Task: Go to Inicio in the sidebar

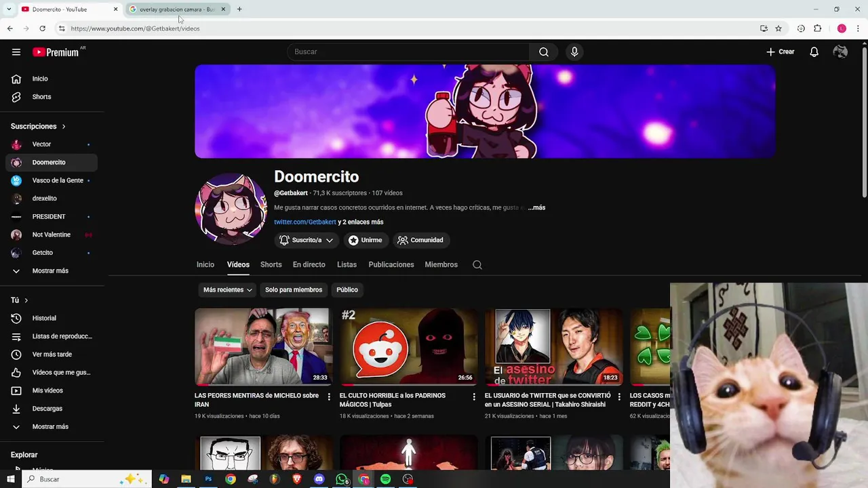Action: [x=52, y=79]
